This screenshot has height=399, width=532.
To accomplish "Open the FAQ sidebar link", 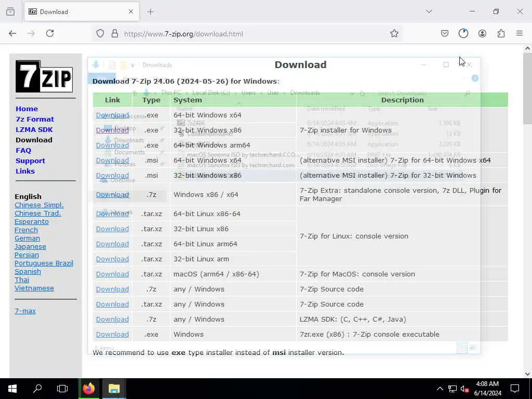I will 23,150.
